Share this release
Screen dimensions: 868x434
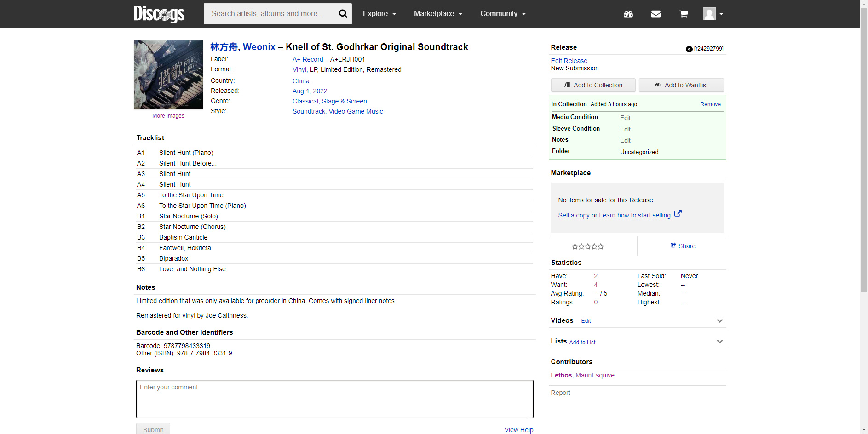click(x=683, y=246)
